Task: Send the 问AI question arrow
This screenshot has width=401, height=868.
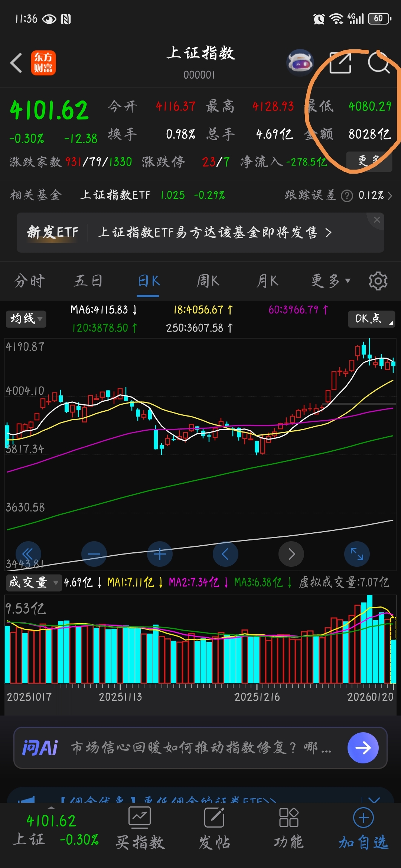Action: point(363,747)
